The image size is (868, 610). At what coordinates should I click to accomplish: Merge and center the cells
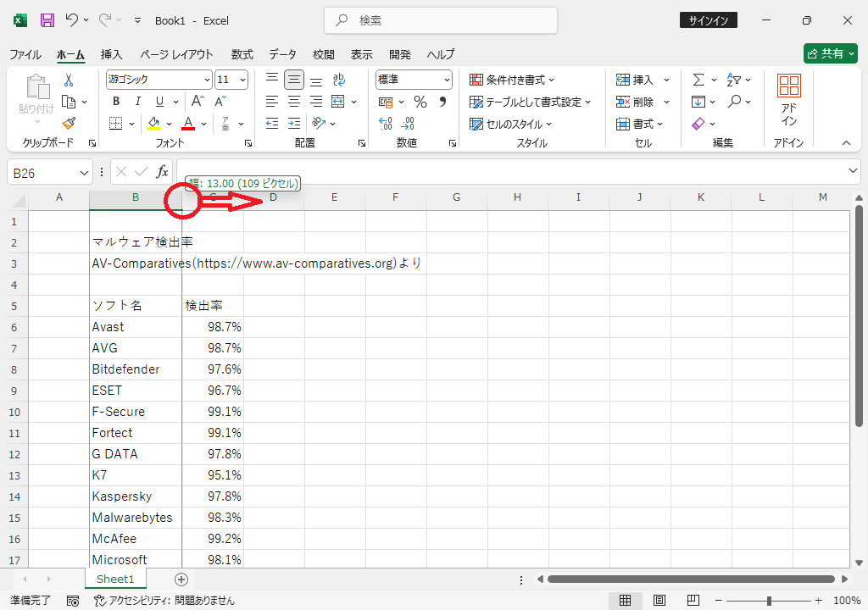click(337, 102)
